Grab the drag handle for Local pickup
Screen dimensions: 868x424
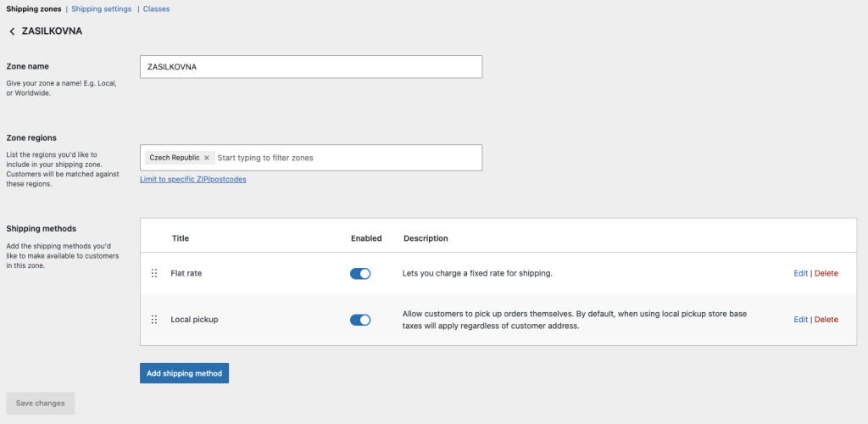pyautogui.click(x=154, y=320)
